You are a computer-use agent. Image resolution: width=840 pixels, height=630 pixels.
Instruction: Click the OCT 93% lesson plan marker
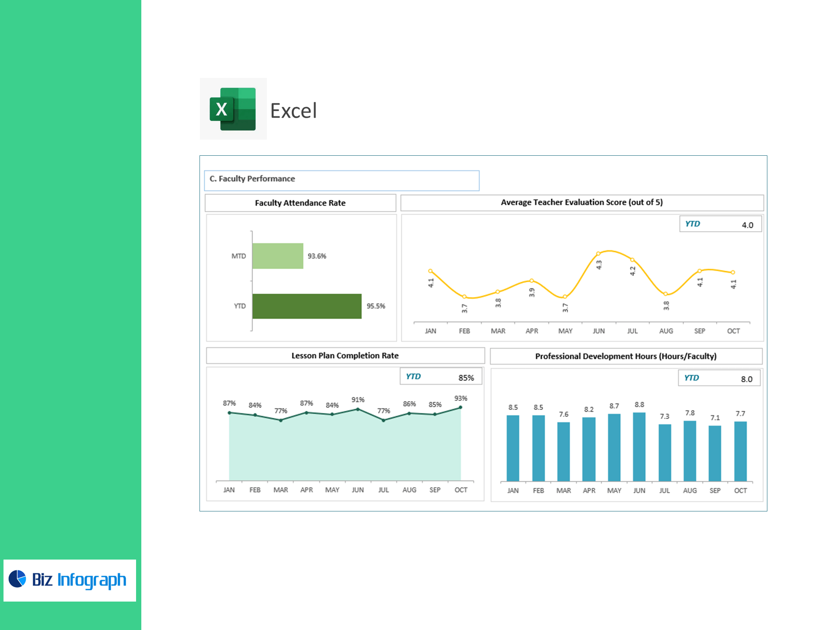coord(461,407)
